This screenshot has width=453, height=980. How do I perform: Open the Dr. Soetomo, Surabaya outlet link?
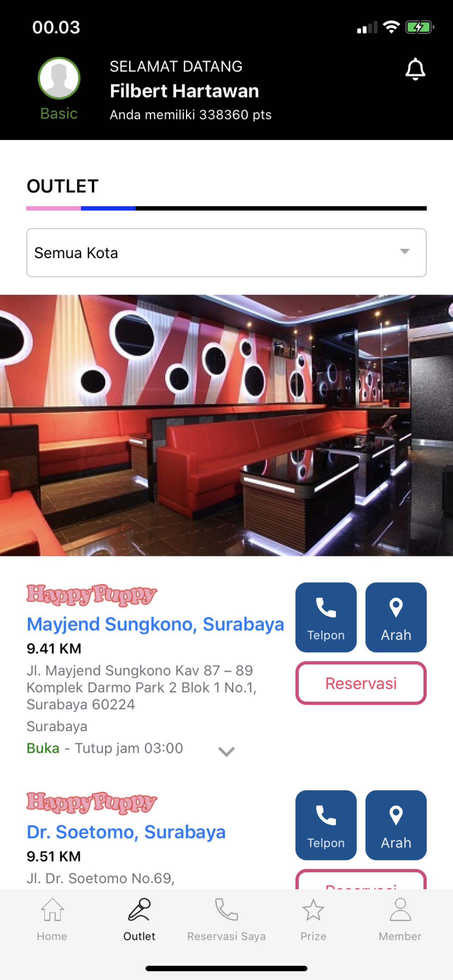pyautogui.click(x=126, y=832)
